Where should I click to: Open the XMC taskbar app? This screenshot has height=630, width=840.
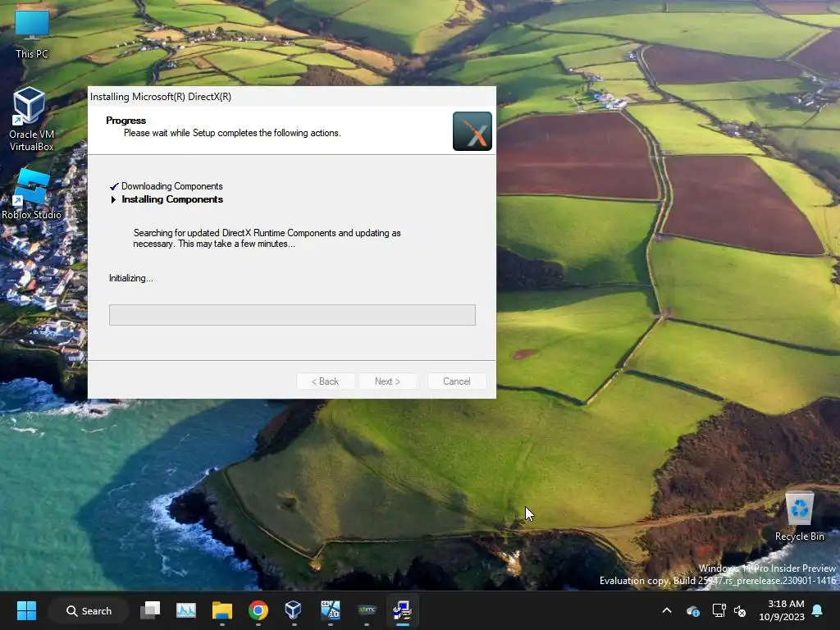coord(367,610)
